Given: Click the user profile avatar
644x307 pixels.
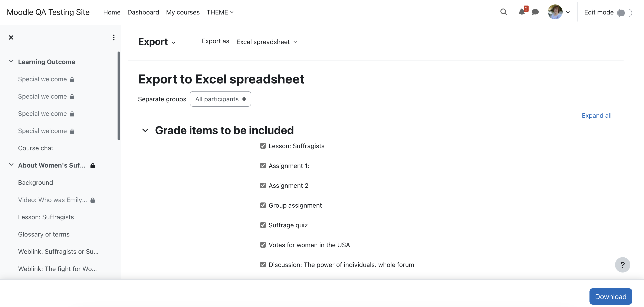Looking at the screenshot, I should pos(555,12).
